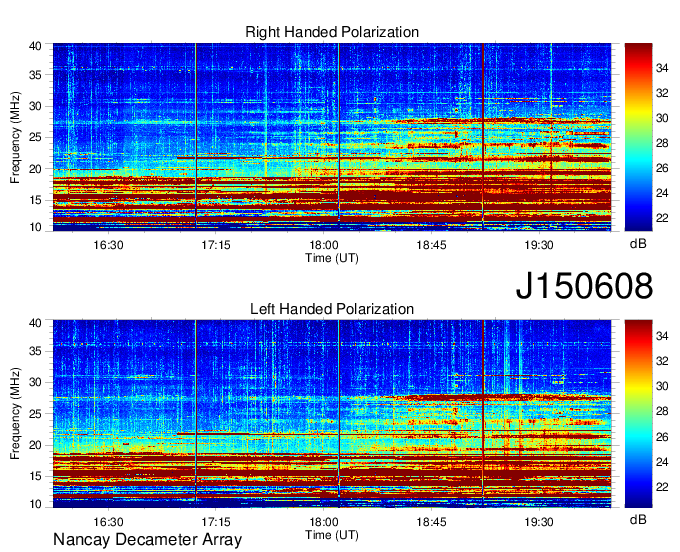Image resolution: width=680 pixels, height=552 pixels.
Task: Click the 16:30 tick on bottom plot
Action: point(108,522)
